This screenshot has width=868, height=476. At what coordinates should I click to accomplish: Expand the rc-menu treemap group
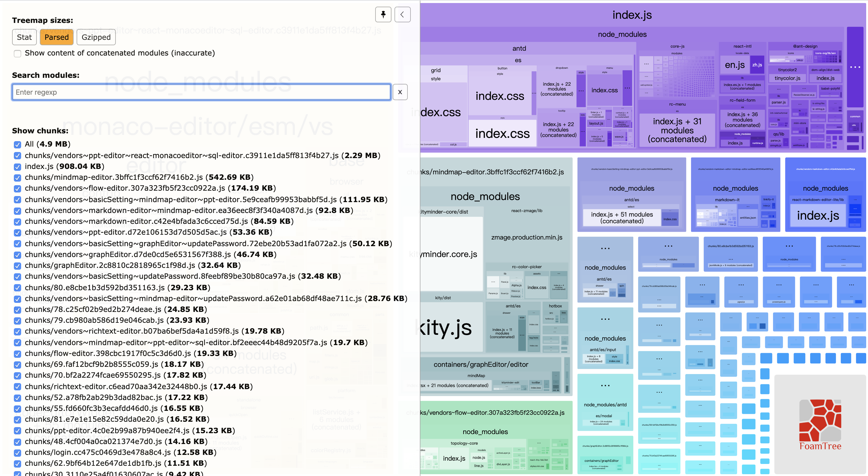[677, 104]
